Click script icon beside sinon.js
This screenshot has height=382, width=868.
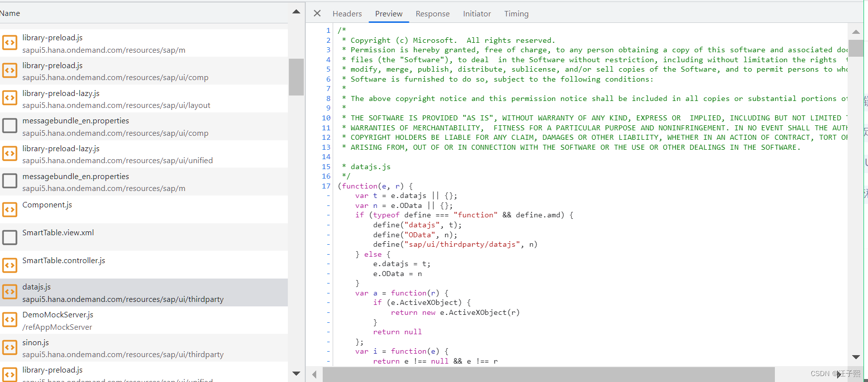coord(9,348)
